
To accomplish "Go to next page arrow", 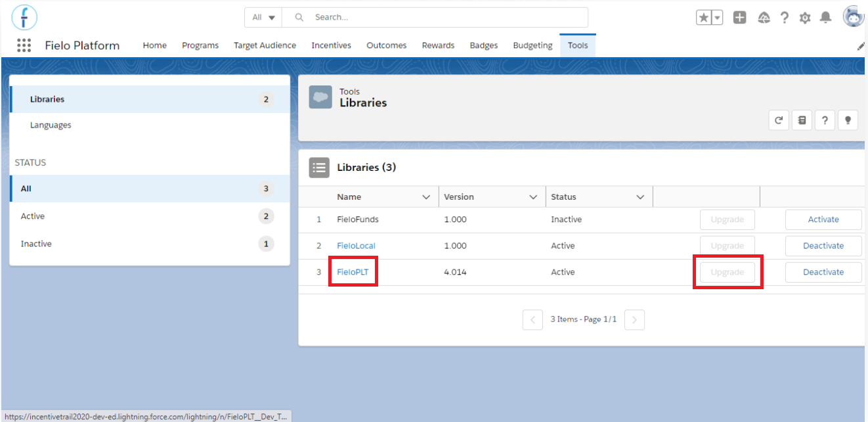I will [634, 320].
